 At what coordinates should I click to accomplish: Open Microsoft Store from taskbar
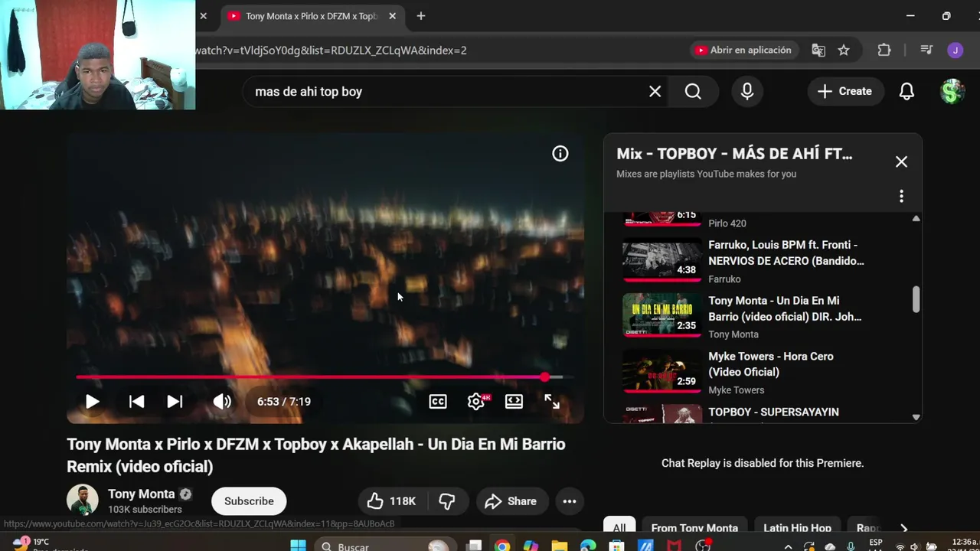coord(616,546)
